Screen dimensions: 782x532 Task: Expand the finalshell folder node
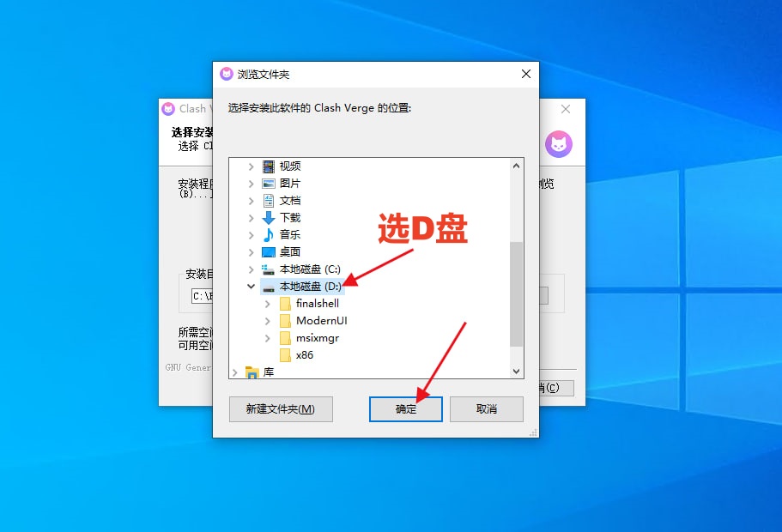[268, 304]
